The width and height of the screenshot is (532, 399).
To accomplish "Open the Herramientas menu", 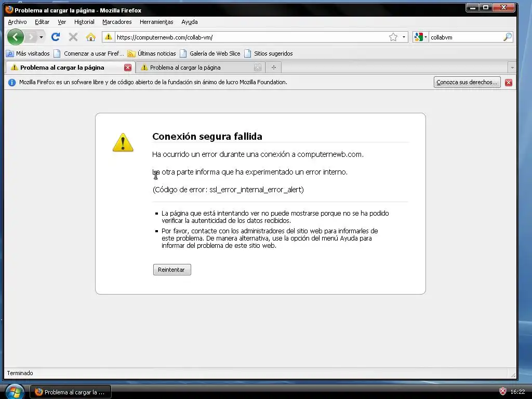I will click(156, 22).
